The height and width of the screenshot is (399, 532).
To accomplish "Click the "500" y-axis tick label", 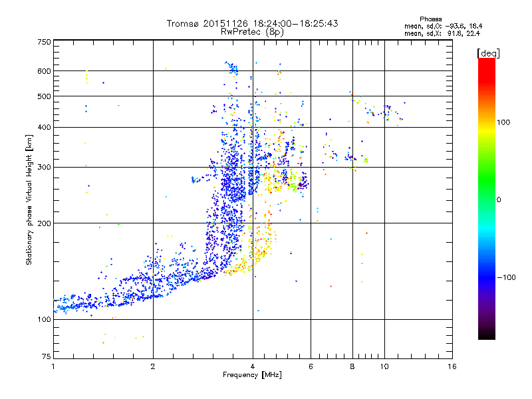I will (44, 96).
